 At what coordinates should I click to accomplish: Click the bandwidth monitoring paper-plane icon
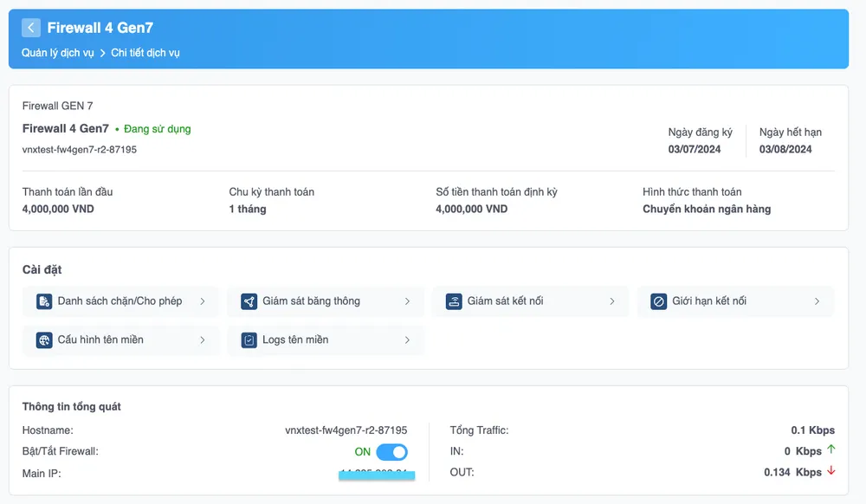pos(249,301)
